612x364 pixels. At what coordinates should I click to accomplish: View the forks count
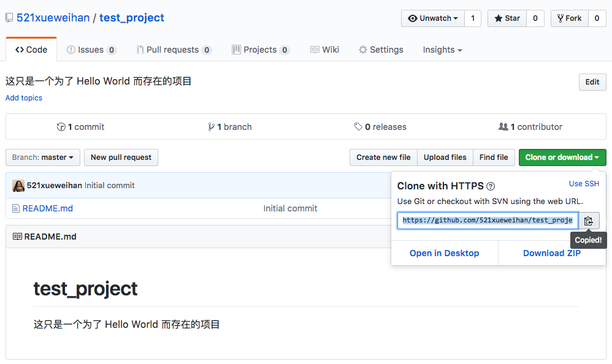click(x=597, y=18)
